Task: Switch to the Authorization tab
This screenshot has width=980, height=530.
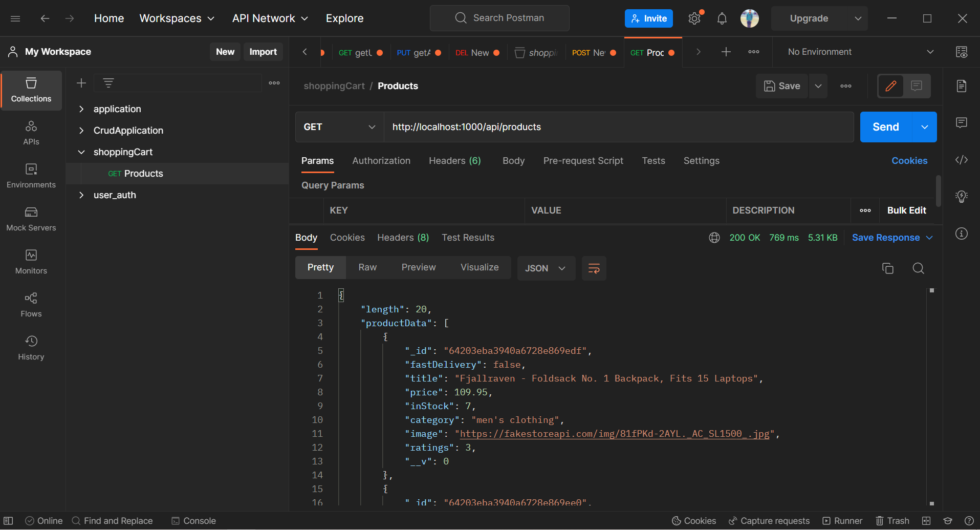Action: click(381, 160)
